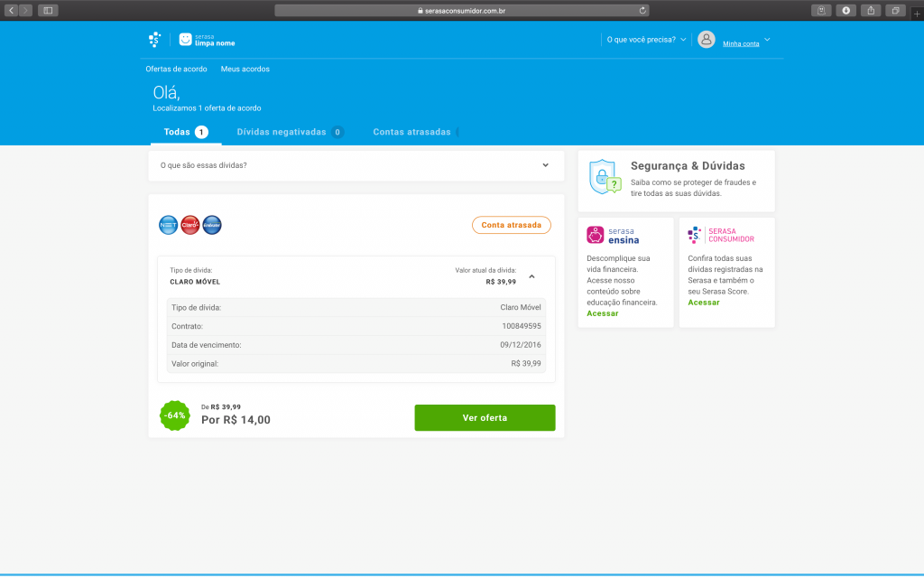Viewport: 924px width, 578px height.
Task: Reload the page using the refresh icon
Action: coord(642,11)
